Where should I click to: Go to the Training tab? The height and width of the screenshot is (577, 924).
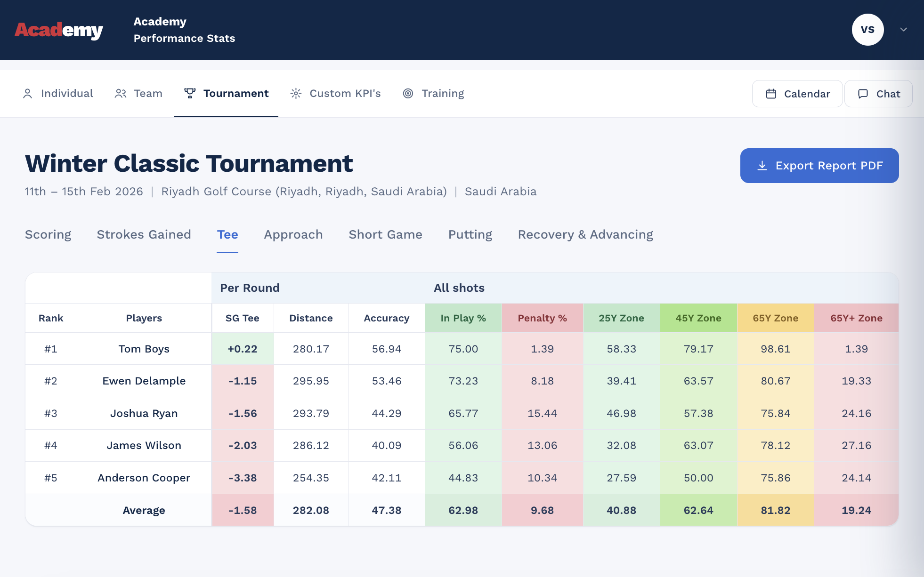[x=433, y=94]
